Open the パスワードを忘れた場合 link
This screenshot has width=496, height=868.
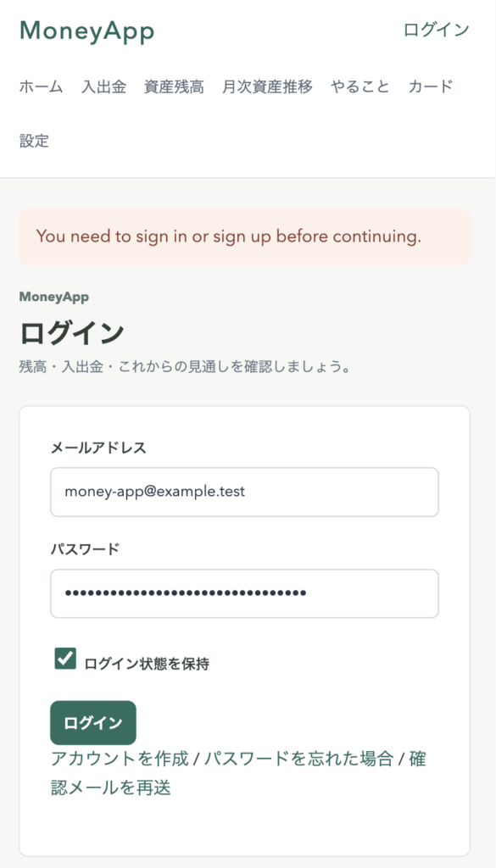click(299, 759)
